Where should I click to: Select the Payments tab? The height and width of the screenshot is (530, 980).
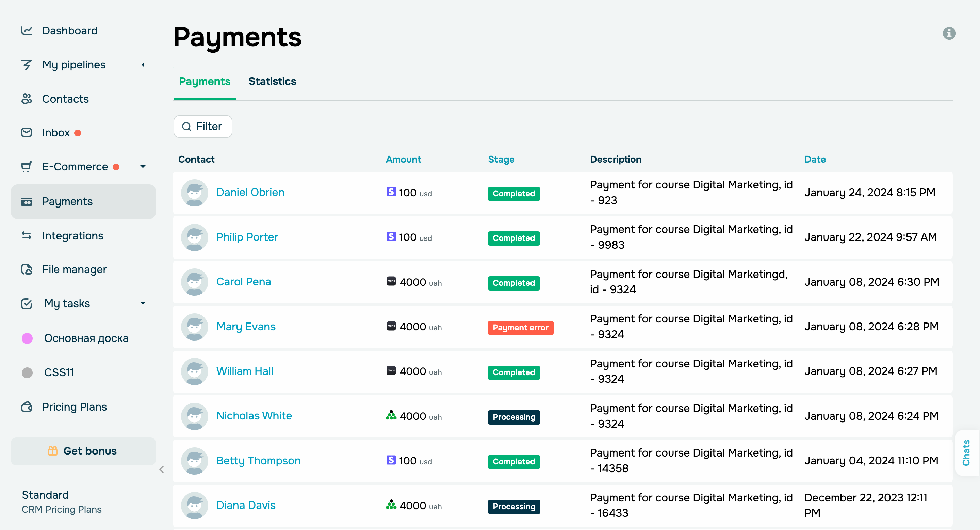tap(204, 81)
